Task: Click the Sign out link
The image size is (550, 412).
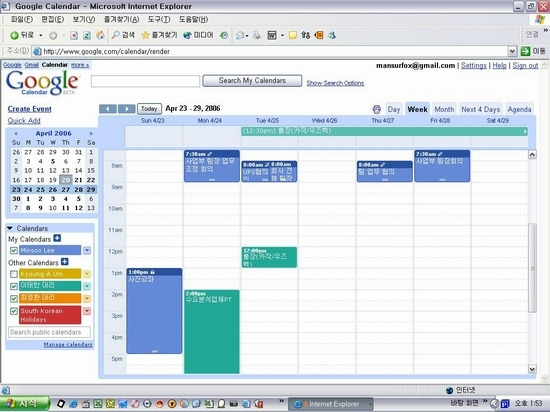Action: (525, 66)
